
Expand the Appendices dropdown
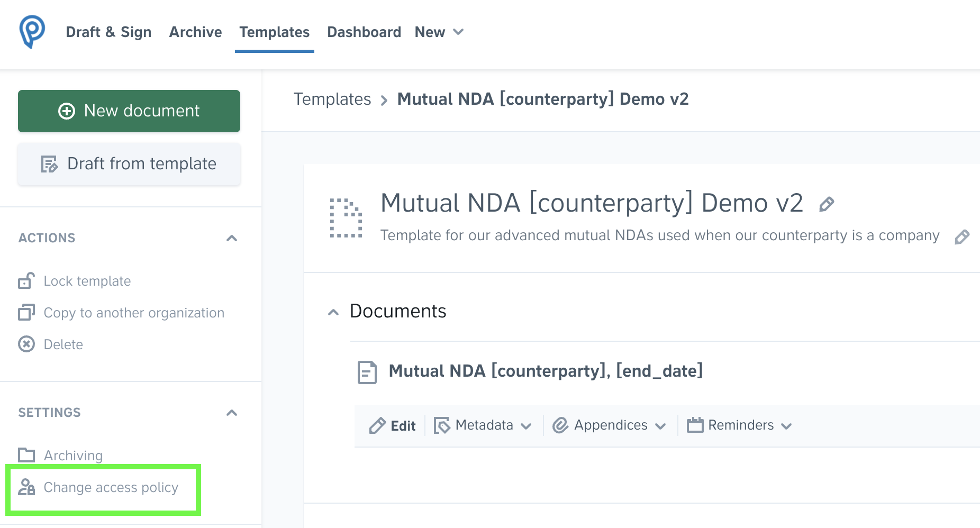pos(610,425)
